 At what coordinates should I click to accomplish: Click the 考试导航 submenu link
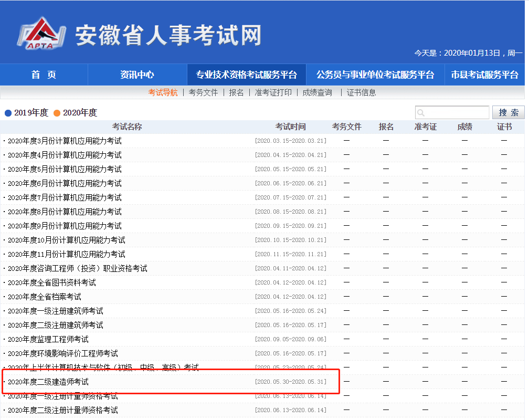163,92
